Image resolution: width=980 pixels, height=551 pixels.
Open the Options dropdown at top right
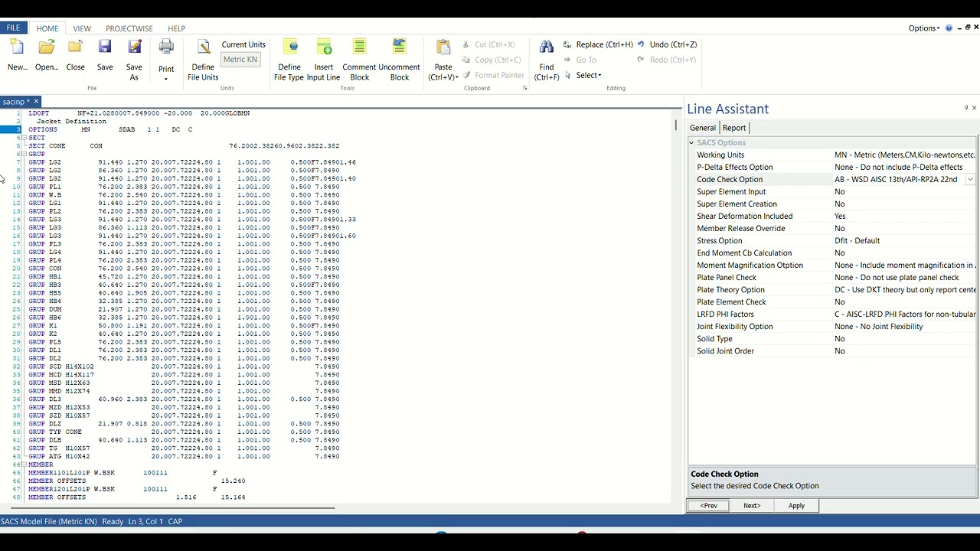(x=923, y=28)
